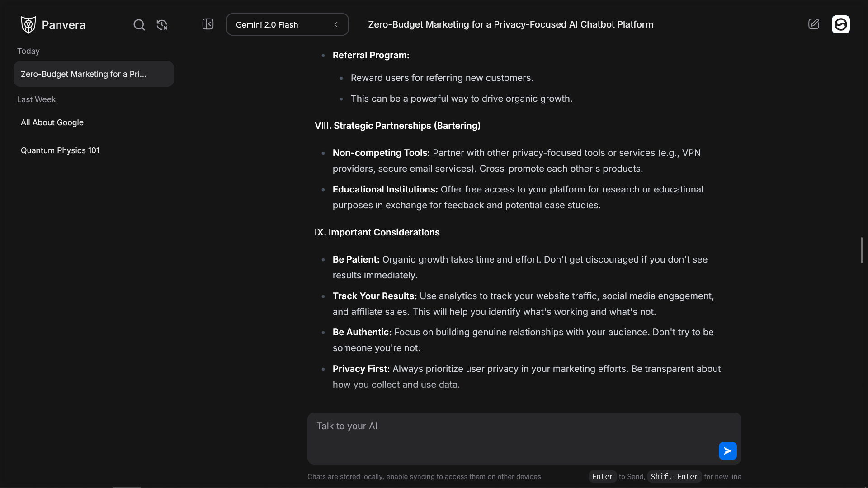Open the chat search icon
The image size is (868, 488).
pyautogui.click(x=139, y=25)
